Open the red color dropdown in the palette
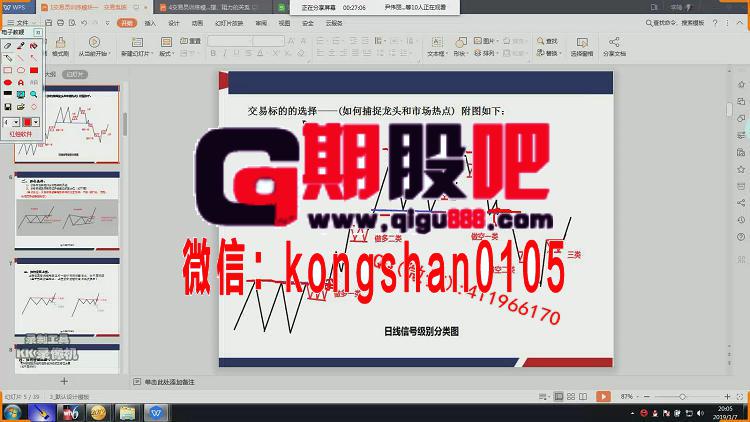The image size is (750, 422). point(36,122)
